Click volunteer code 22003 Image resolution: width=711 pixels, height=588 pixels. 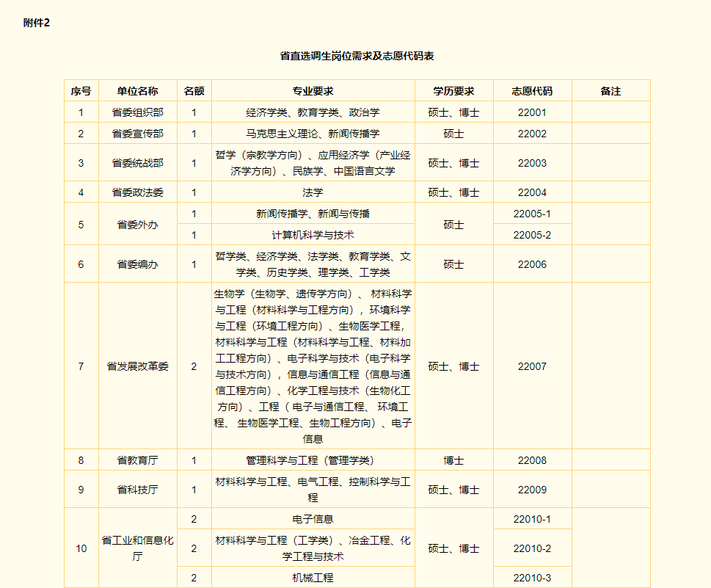(532, 163)
